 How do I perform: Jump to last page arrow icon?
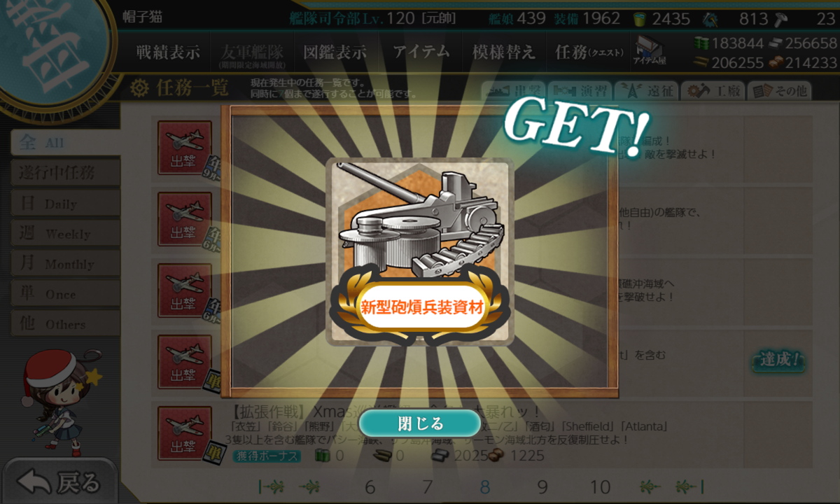point(689,486)
